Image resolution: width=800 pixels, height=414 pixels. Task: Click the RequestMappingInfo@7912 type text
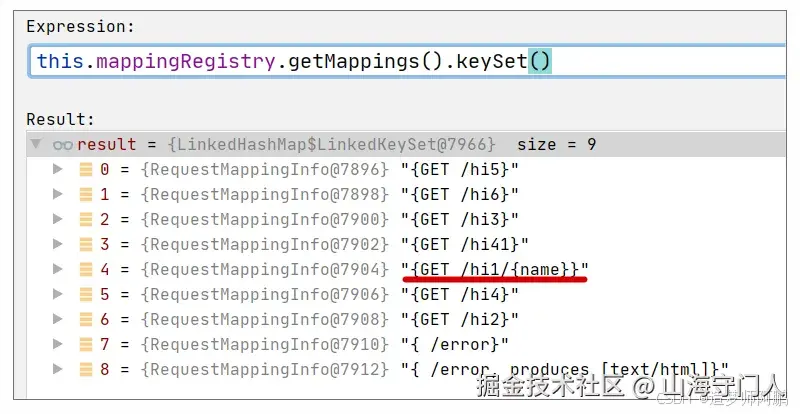pyautogui.click(x=265, y=370)
